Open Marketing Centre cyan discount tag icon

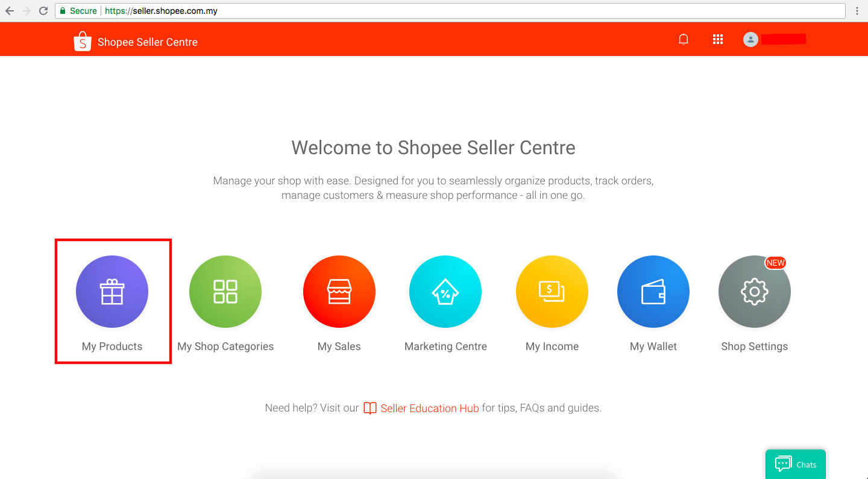coord(445,292)
